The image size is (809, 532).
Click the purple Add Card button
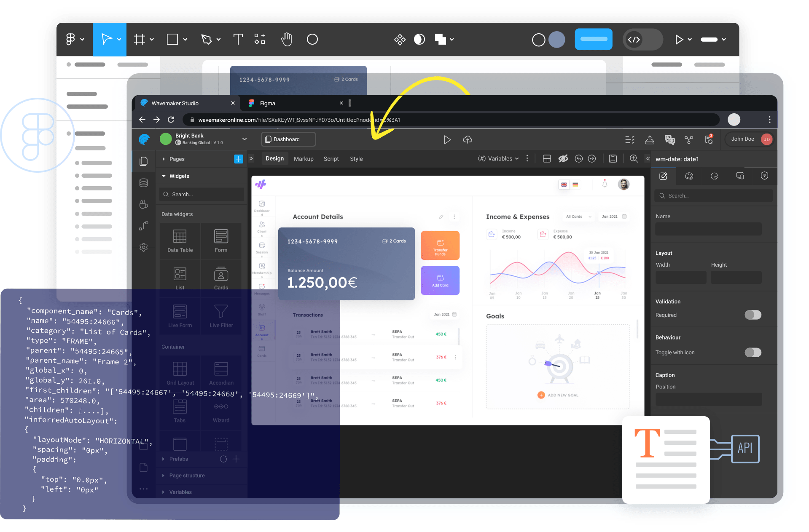pos(440,281)
